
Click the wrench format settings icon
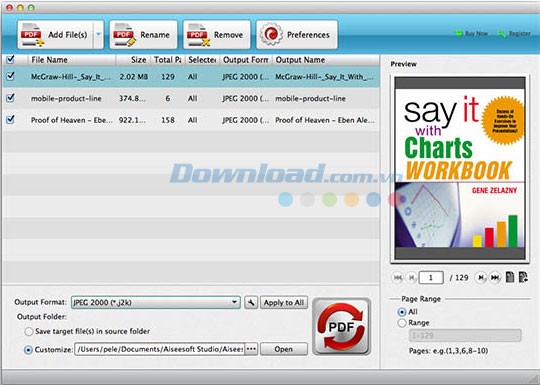click(x=251, y=303)
